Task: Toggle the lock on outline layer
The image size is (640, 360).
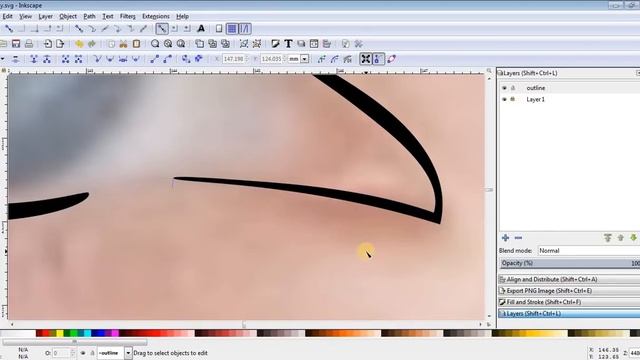Action: [513, 88]
